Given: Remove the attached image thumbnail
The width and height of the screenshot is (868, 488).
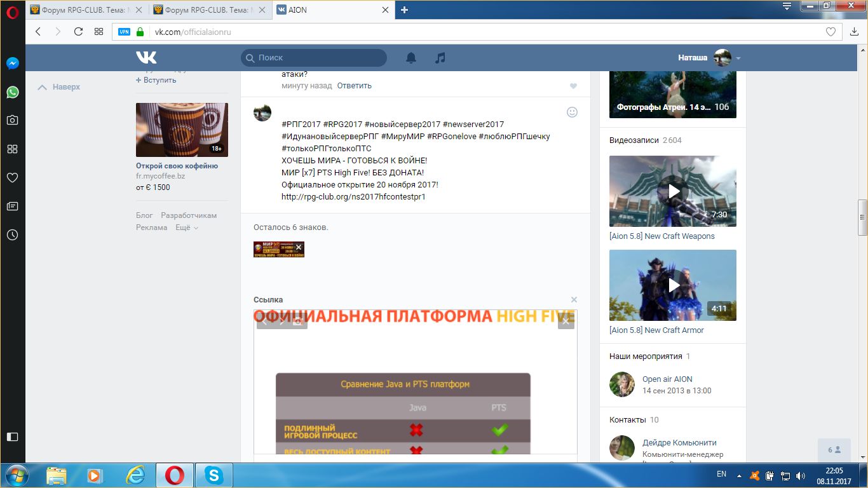Looking at the screenshot, I should pos(299,247).
